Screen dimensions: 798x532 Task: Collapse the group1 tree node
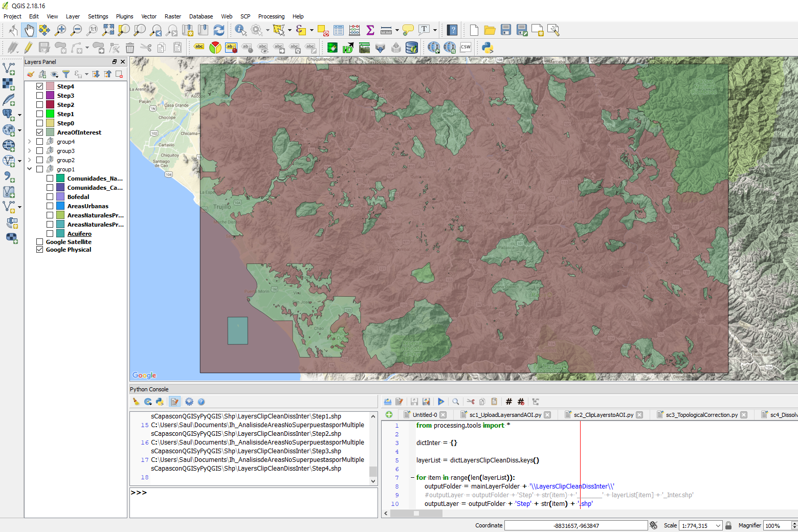point(30,169)
